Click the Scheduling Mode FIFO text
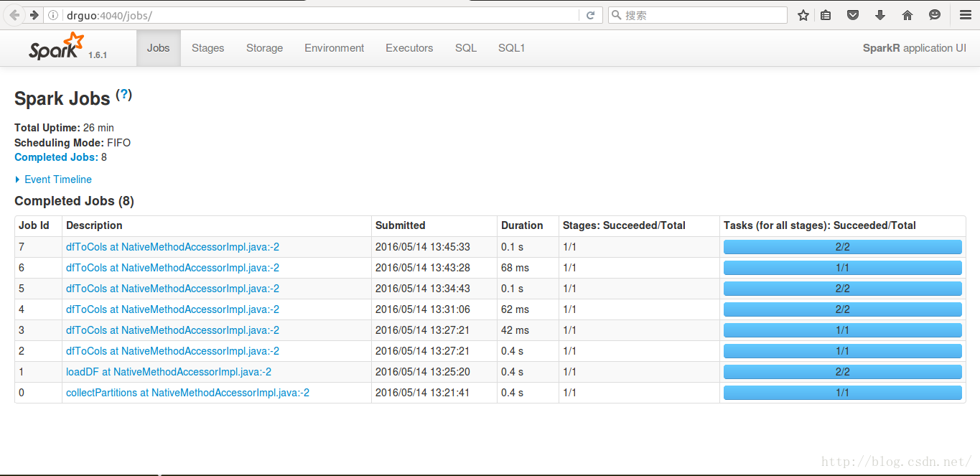Image resolution: width=980 pixels, height=476 pixels. coord(73,143)
